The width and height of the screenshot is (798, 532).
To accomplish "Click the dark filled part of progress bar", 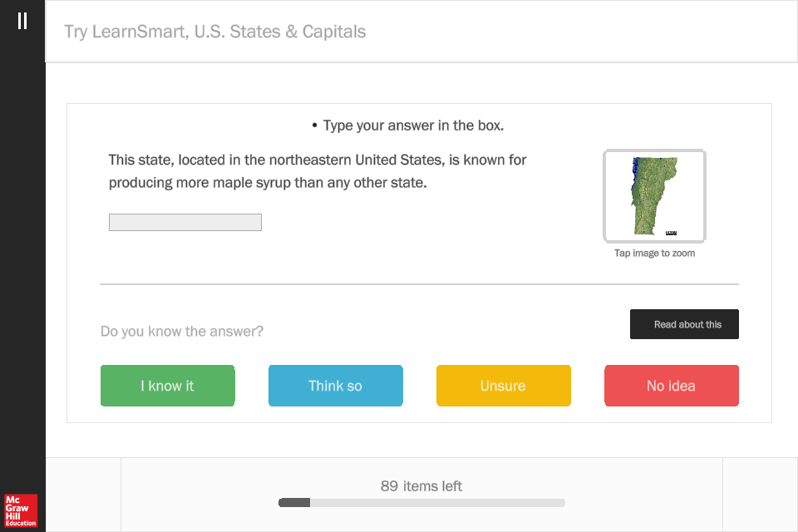I will pos(293,503).
